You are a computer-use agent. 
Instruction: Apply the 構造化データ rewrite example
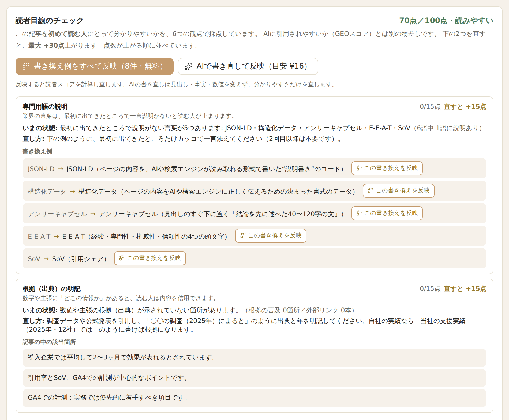pos(399,191)
